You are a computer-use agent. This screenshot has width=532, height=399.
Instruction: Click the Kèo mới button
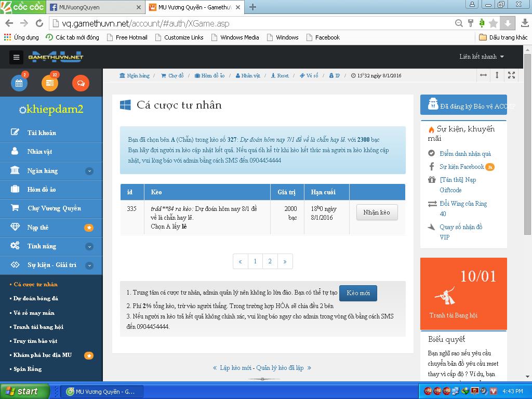tap(358, 293)
